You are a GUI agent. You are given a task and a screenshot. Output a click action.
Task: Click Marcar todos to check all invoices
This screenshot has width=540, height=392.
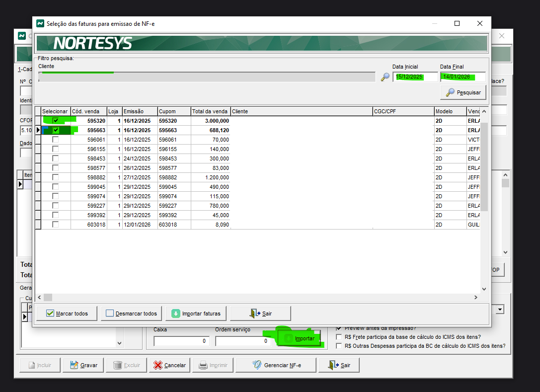pos(67,314)
